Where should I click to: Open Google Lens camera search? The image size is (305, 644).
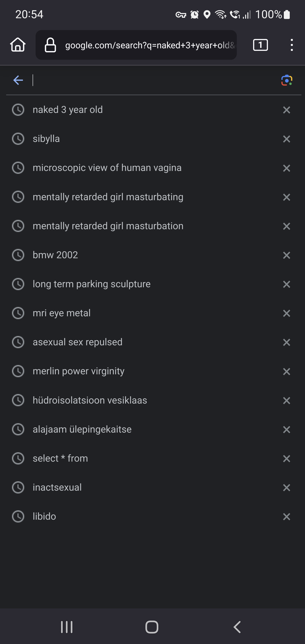(287, 80)
